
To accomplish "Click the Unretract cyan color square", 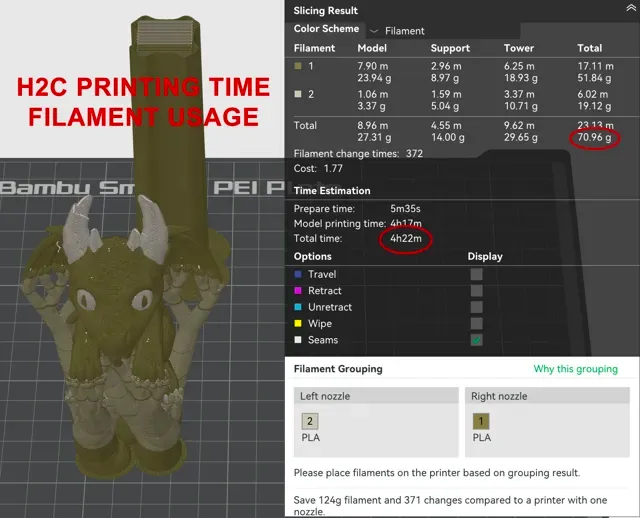I will pyautogui.click(x=298, y=307).
